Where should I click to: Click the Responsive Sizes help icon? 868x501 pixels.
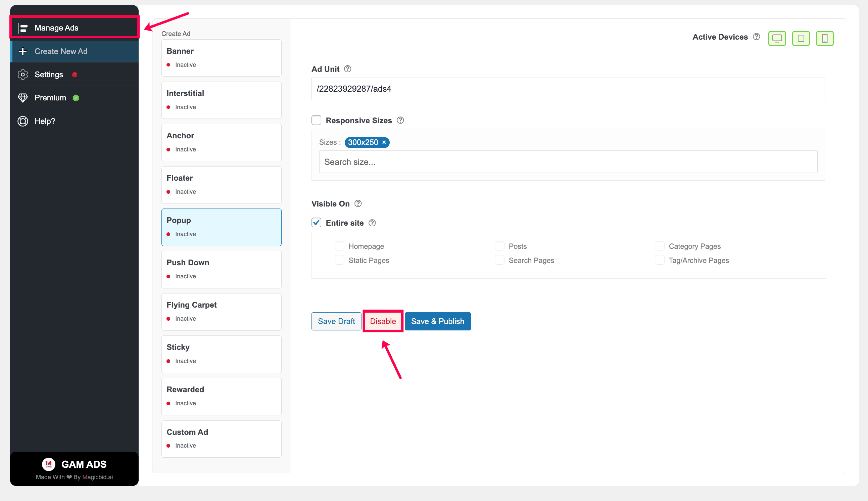pos(400,121)
